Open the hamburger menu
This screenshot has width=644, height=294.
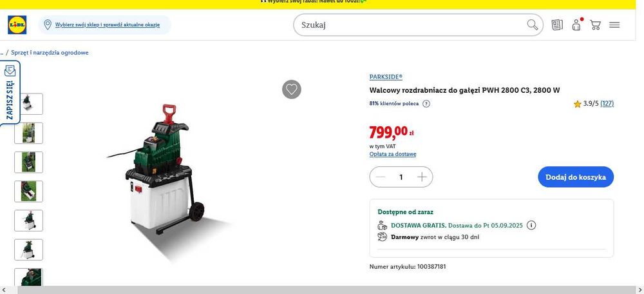pyautogui.click(x=614, y=25)
